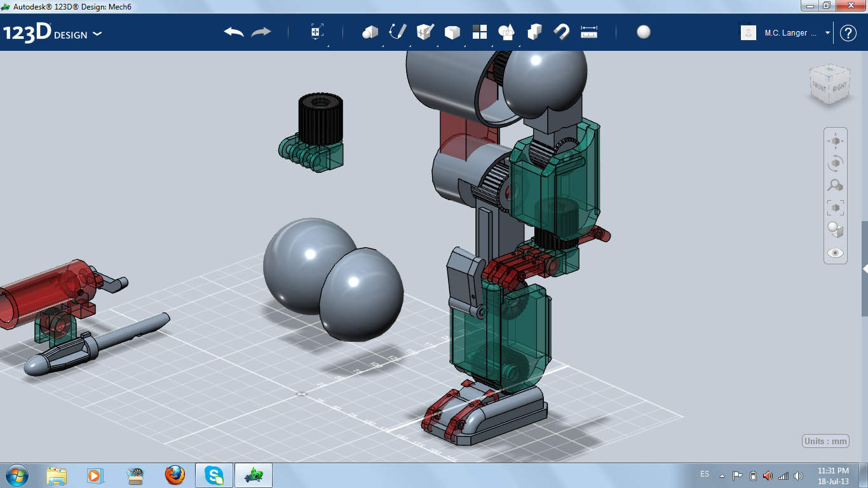
Task: Click the ES language indicator
Action: pyautogui.click(x=705, y=474)
